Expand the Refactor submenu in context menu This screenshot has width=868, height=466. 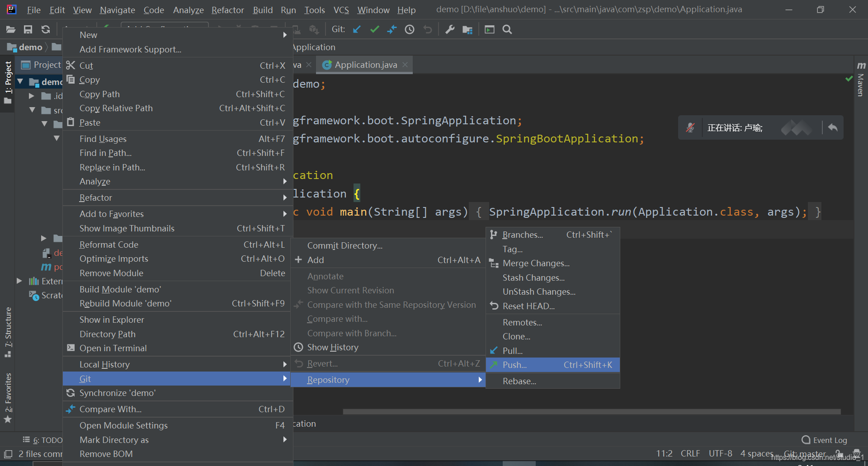click(x=285, y=198)
